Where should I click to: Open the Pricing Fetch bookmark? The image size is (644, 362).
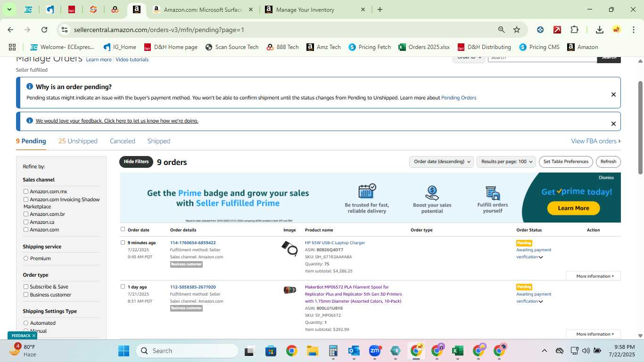[x=370, y=47]
